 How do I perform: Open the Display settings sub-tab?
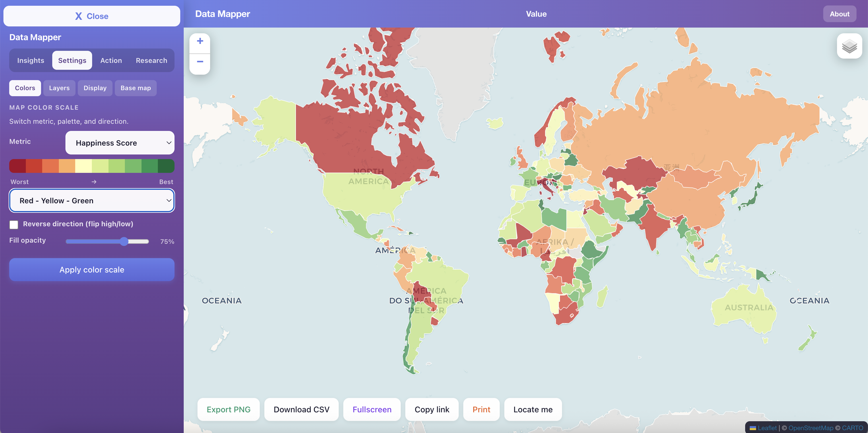[x=95, y=88]
